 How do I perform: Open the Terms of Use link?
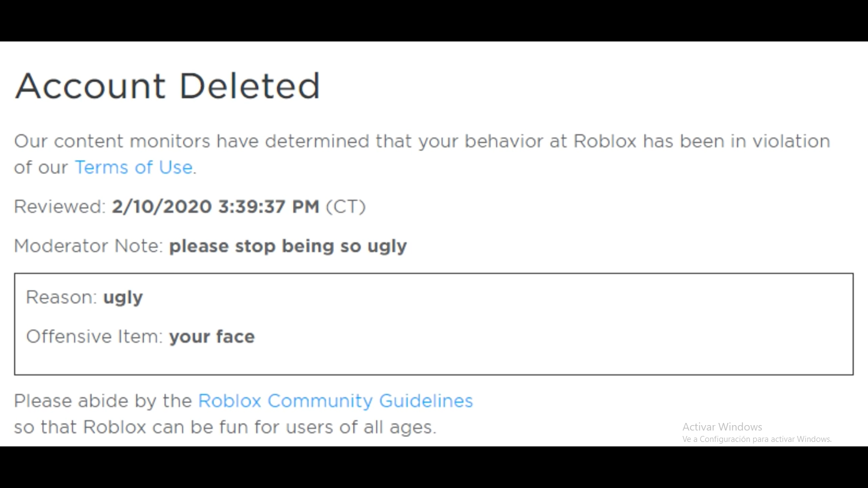coord(133,168)
